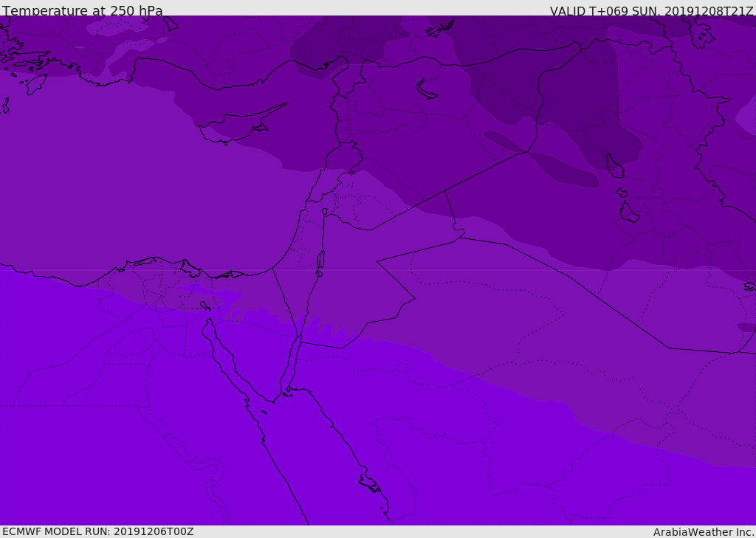Image resolution: width=756 pixels, height=538 pixels.
Task: Click the 'VALID T+069 SUN. 20191208T21Z' timestamp
Action: [x=651, y=11]
